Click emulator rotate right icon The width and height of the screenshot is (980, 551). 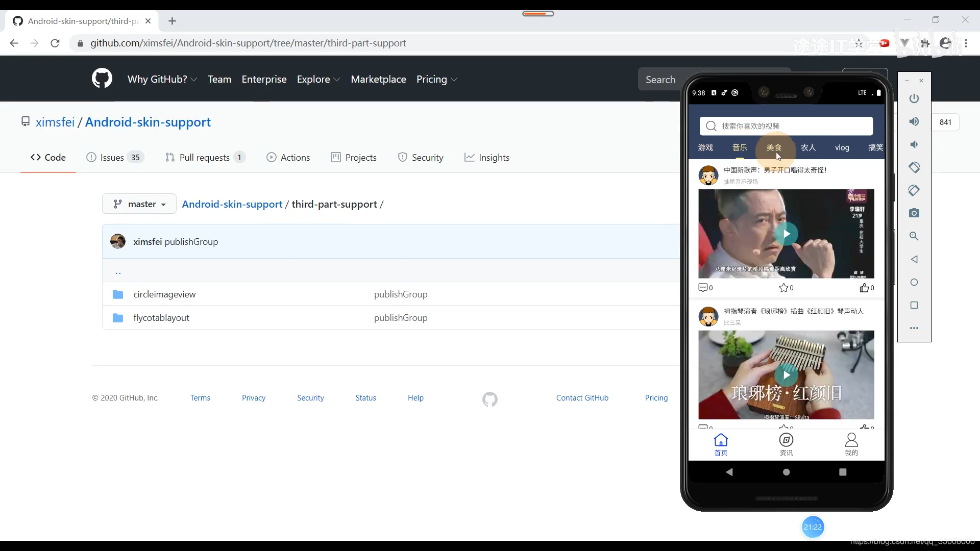914,190
